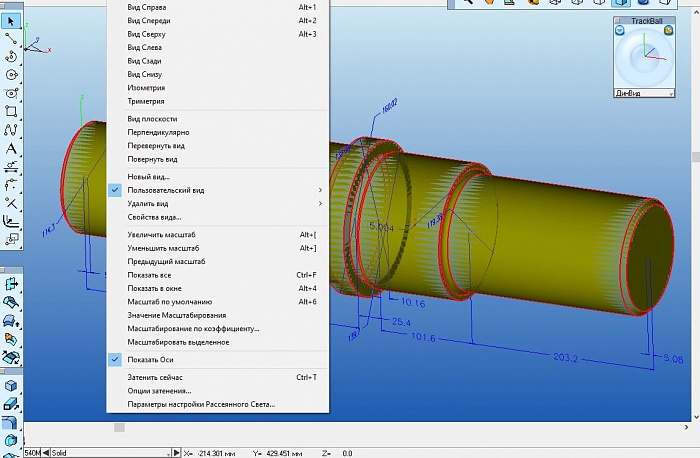Click the horizontal scrollbar thumb below the viewport

click(x=119, y=427)
